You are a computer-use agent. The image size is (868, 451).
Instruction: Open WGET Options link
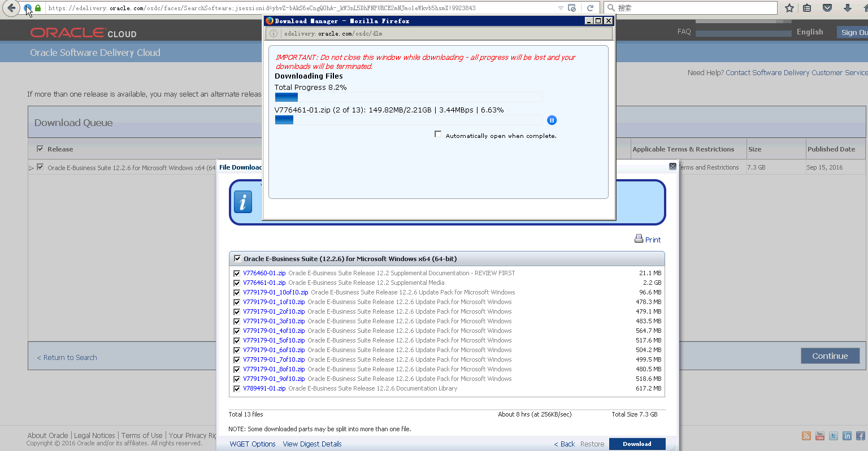click(252, 444)
